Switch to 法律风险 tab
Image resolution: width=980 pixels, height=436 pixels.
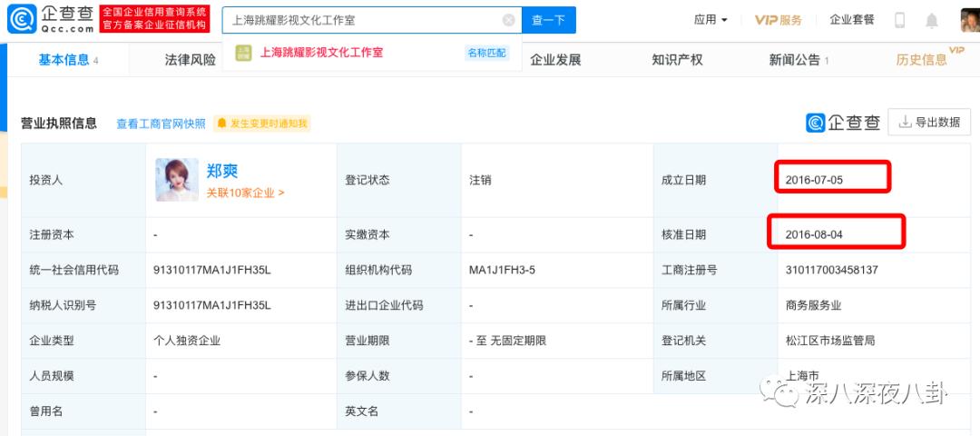[x=190, y=60]
